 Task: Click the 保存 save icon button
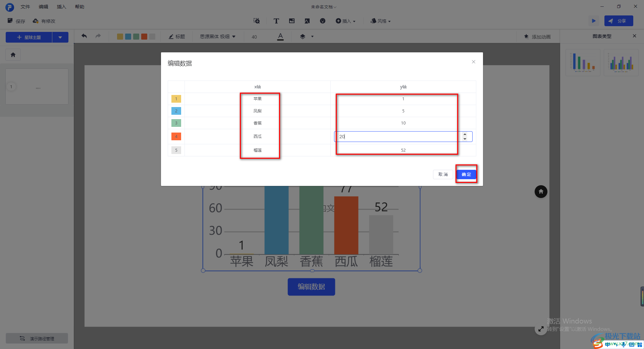[x=16, y=21]
